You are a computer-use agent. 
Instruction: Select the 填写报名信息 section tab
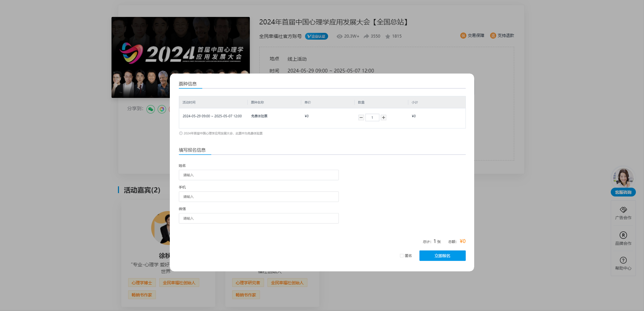coord(192,150)
